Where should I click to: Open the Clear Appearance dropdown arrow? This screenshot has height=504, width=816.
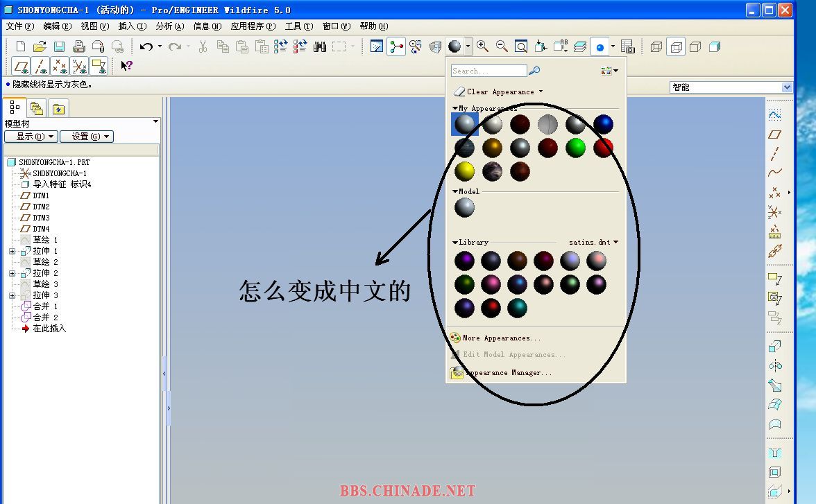[541, 92]
